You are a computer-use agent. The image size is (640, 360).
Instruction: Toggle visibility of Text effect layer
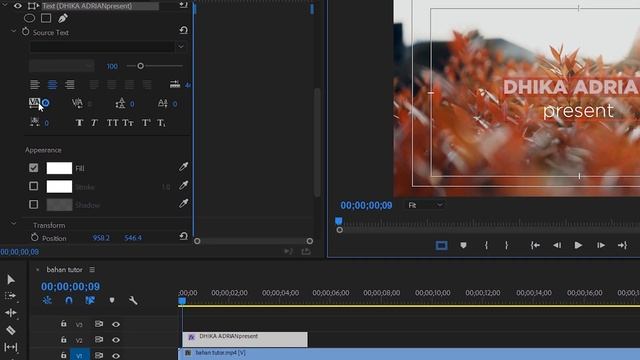[18, 6]
